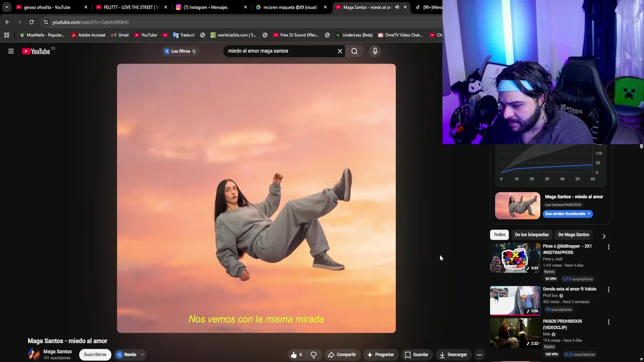The width and height of the screenshot is (644, 362).
Task: Like the video with thumbs up
Action: (297, 354)
